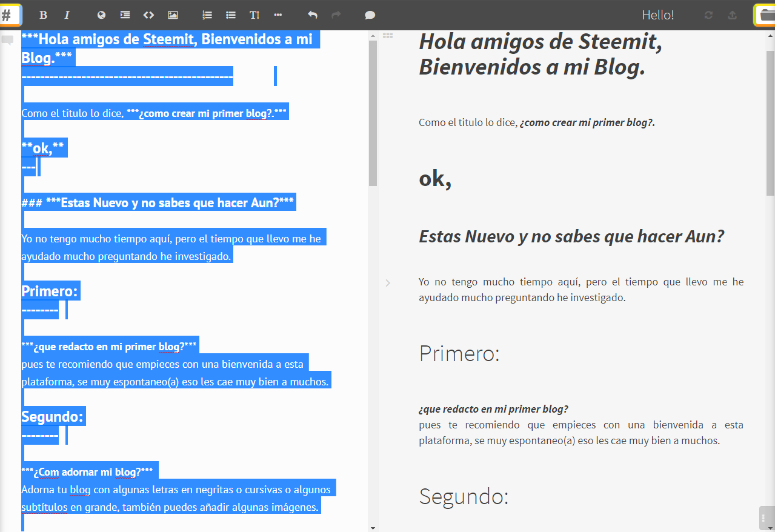Create a numbered list
The width and height of the screenshot is (775, 532).
pyautogui.click(x=207, y=15)
